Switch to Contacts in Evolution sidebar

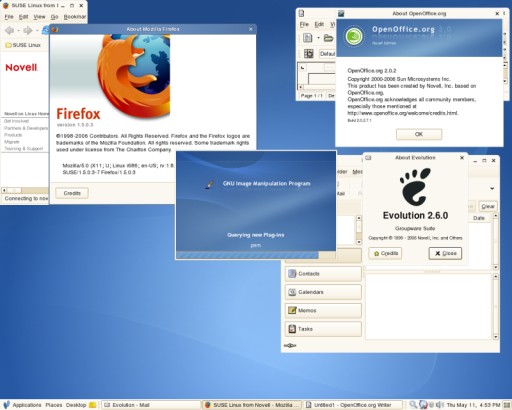(x=323, y=274)
